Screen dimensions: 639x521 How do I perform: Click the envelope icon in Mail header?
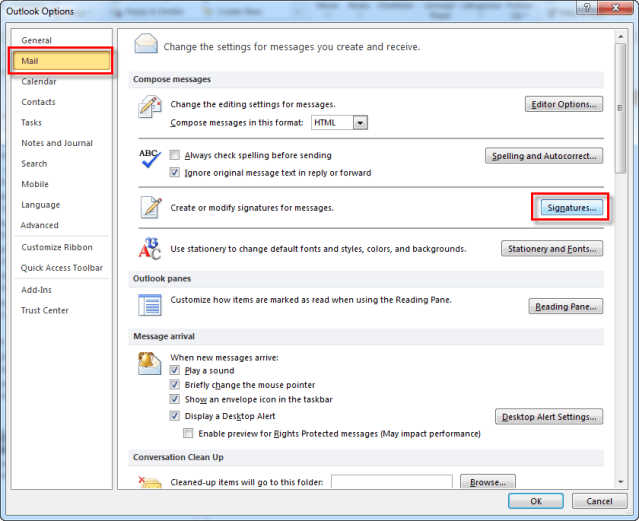coord(146,44)
